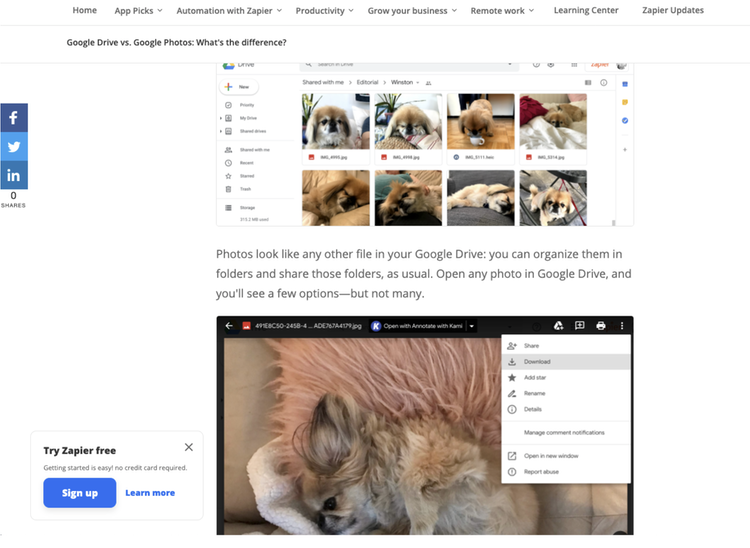Open Trash in Drive sidebar
The height and width of the screenshot is (548, 750).
238,189
